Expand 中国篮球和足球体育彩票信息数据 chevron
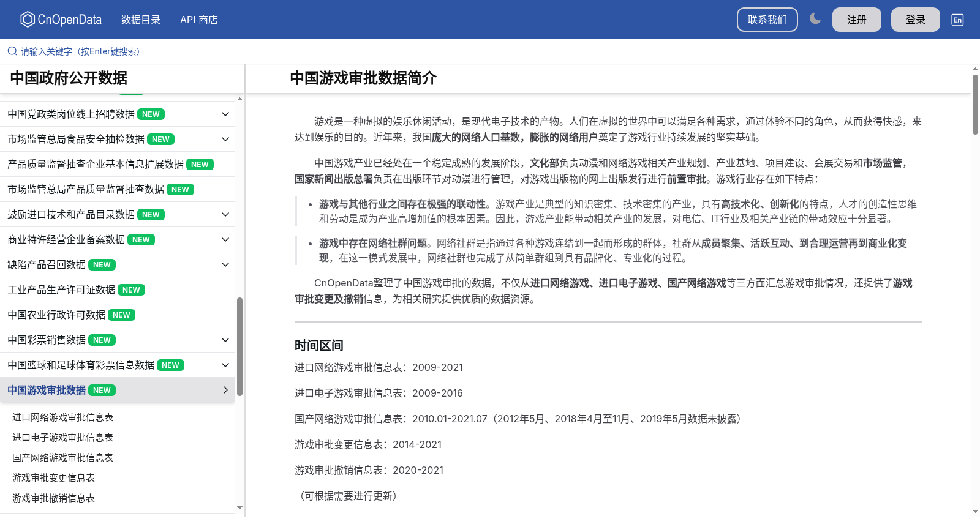The width and height of the screenshot is (980, 527). click(x=225, y=365)
